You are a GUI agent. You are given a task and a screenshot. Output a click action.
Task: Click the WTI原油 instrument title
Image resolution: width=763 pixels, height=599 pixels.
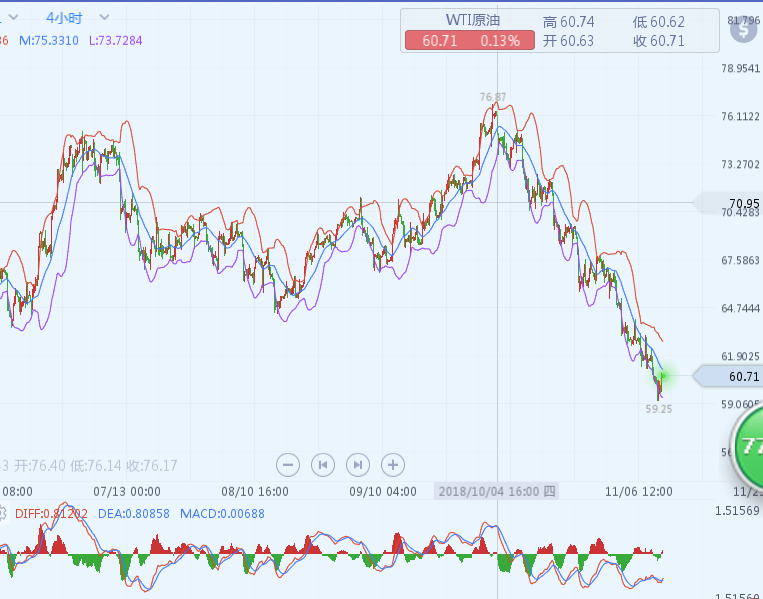[471, 21]
